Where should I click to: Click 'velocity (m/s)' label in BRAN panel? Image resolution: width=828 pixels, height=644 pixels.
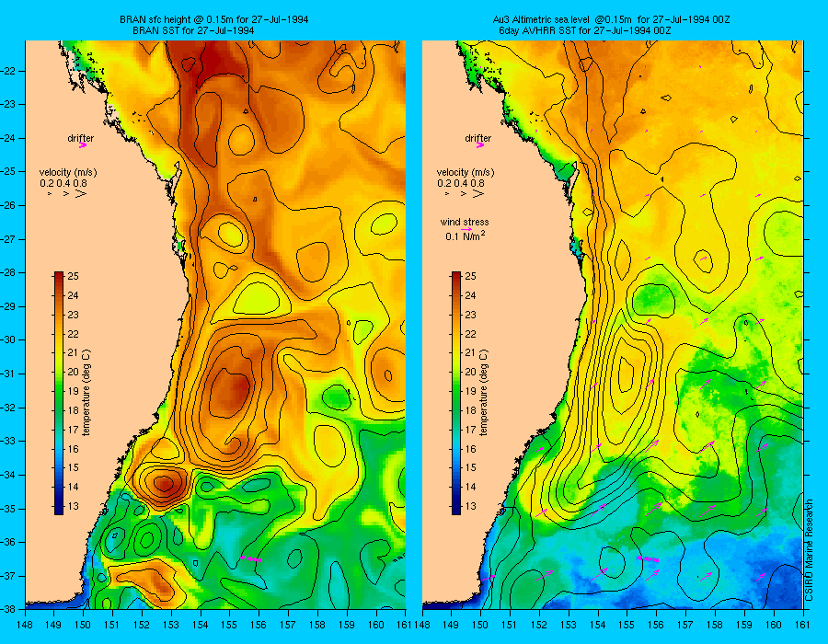pos(68,172)
